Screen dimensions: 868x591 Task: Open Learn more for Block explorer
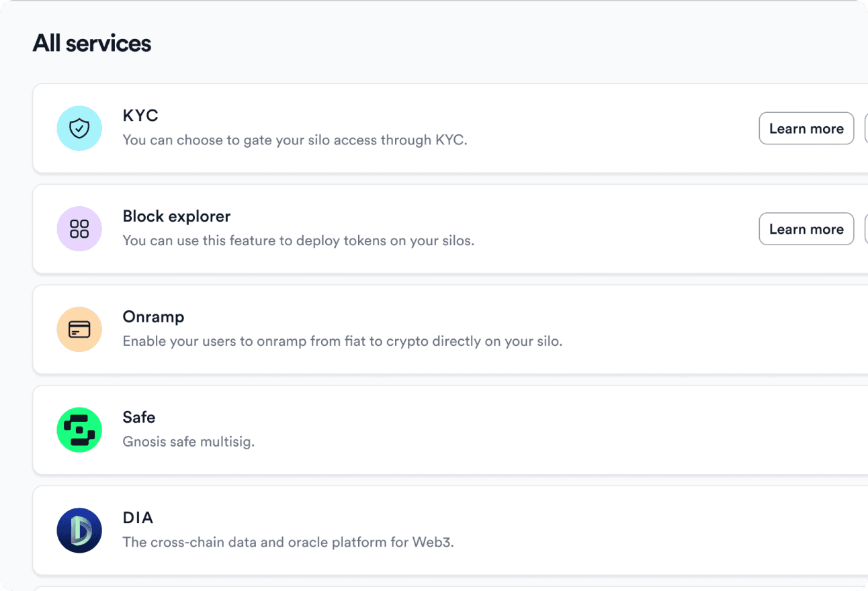[x=806, y=229]
